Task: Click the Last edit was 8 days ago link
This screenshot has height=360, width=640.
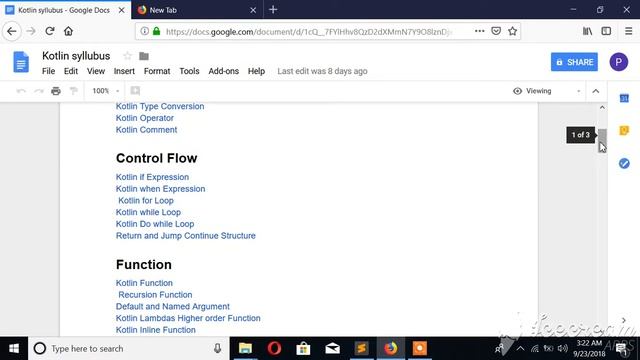Action: click(322, 71)
